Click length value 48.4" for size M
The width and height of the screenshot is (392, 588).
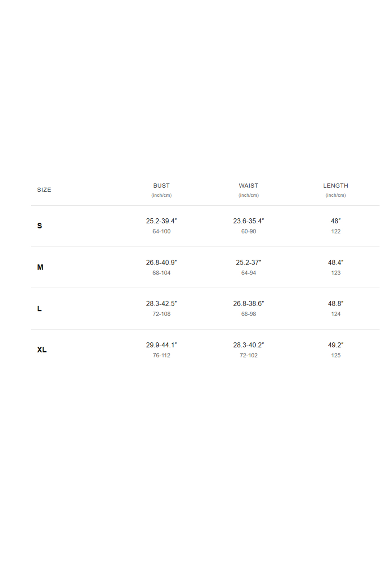coord(336,262)
